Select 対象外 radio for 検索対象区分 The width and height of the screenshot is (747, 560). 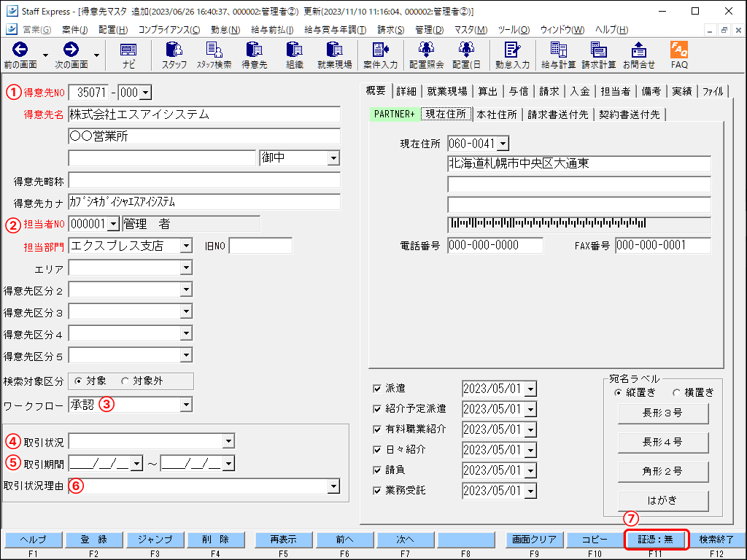tap(125, 381)
